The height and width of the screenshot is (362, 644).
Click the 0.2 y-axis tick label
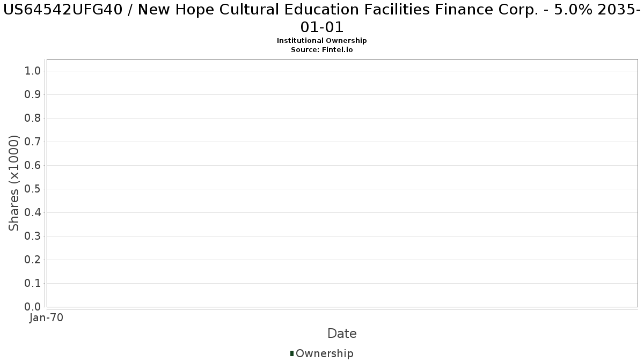(33, 260)
